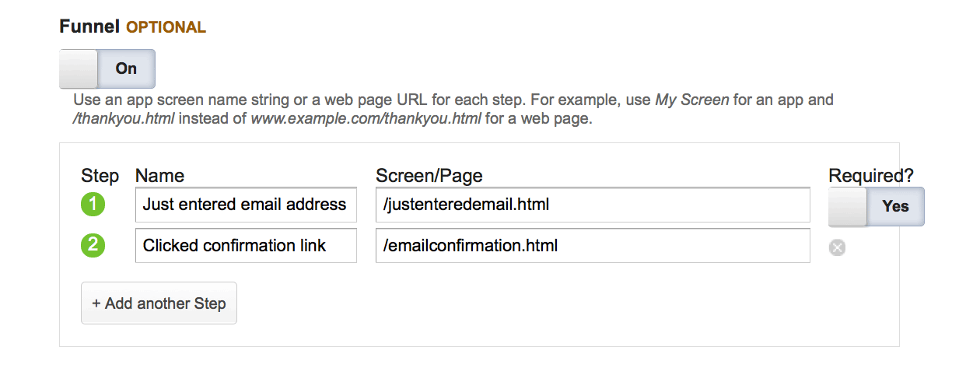Click the Funnel section heading
980x375 pixels.
[x=89, y=26]
